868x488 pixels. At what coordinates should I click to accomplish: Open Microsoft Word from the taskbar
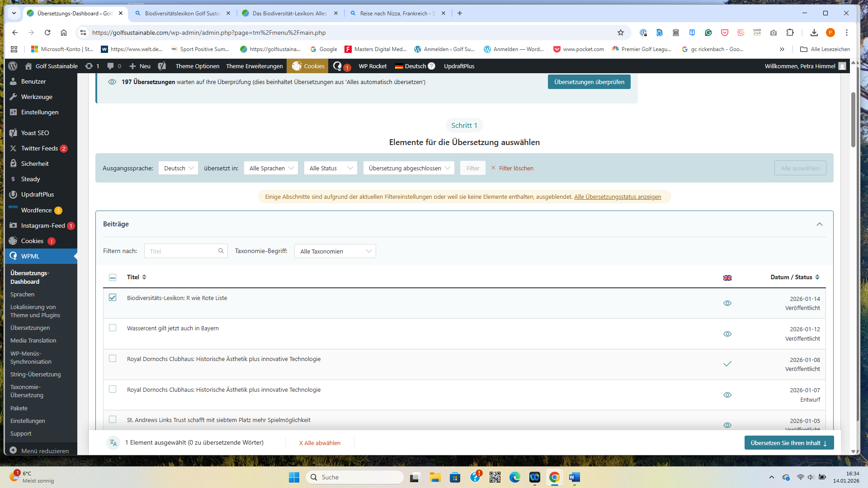click(x=574, y=477)
